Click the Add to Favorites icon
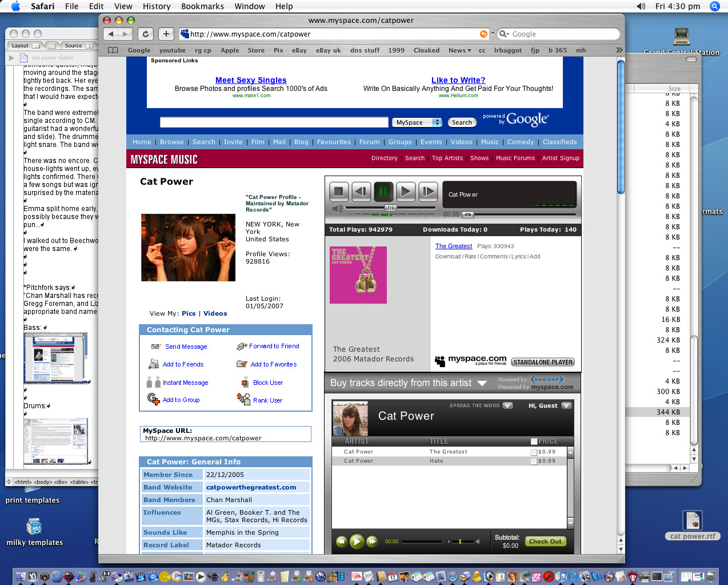The width and height of the screenshot is (728, 585). click(242, 364)
